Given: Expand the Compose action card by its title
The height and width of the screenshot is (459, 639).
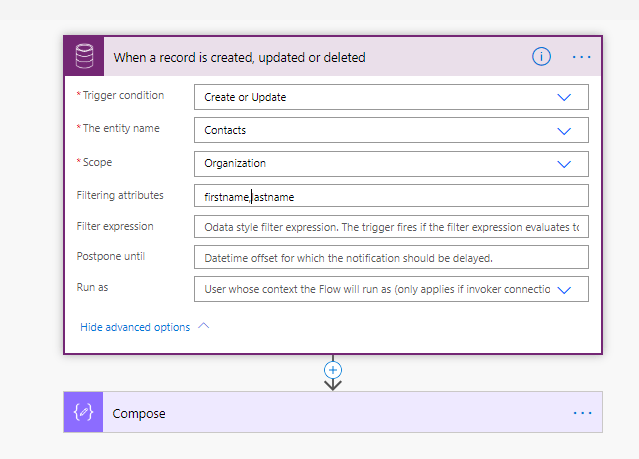Looking at the screenshot, I should point(139,414).
